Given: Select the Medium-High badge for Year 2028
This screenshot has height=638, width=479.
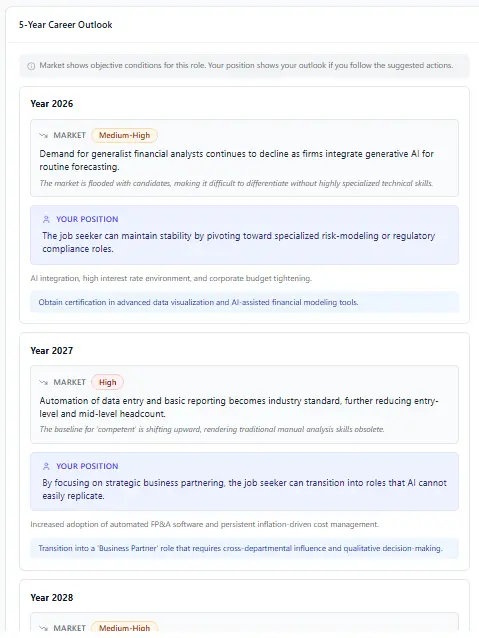Looking at the screenshot, I should point(125,628).
